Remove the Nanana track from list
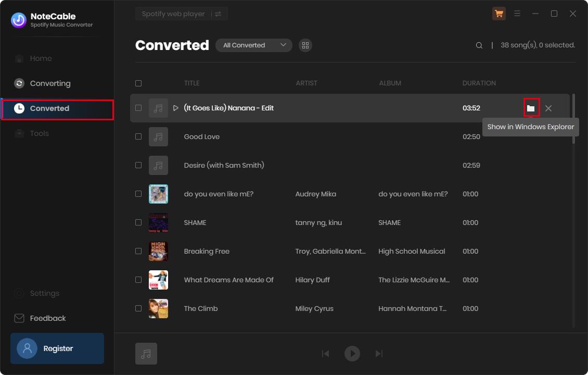The image size is (588, 375). 548,108
